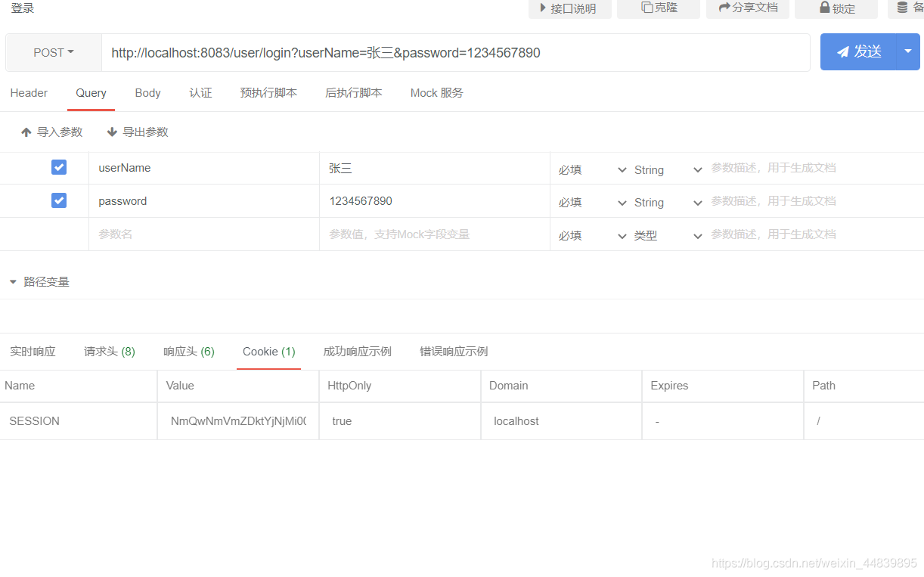This screenshot has width=924, height=577.
Task: Open 必填 dropdown in userName row
Action: click(x=592, y=169)
